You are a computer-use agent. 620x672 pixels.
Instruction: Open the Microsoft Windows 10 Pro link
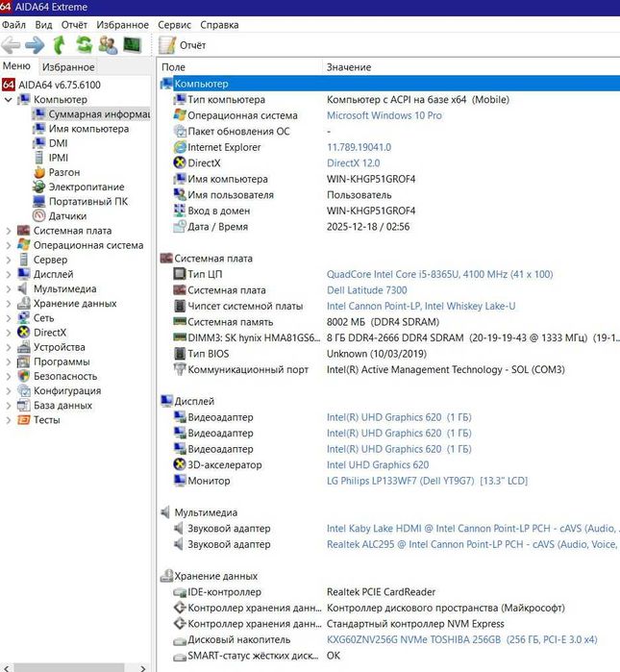pyautogui.click(x=384, y=115)
